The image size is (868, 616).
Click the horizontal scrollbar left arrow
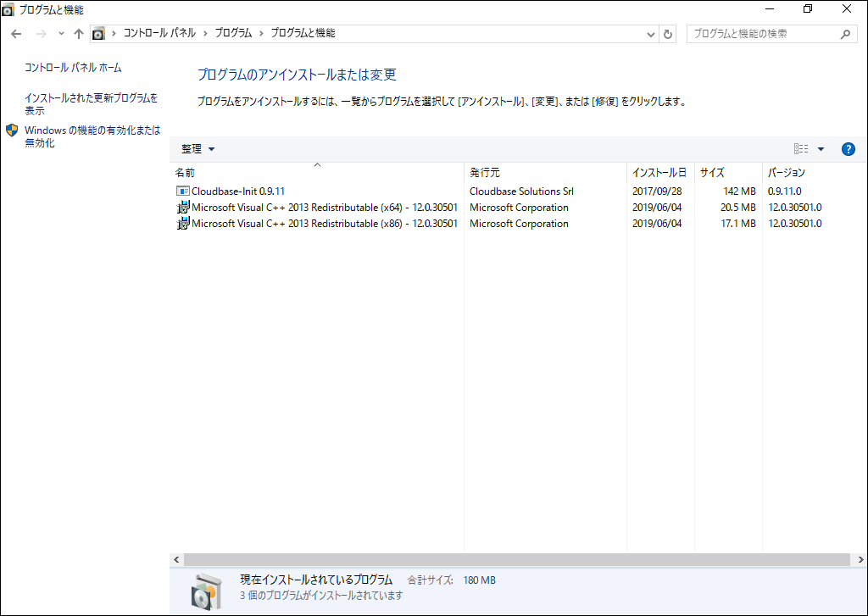(x=176, y=559)
